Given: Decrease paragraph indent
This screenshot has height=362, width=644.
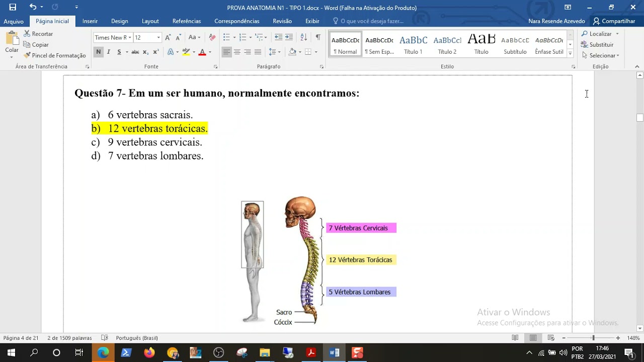Looking at the screenshot, I should [278, 38].
